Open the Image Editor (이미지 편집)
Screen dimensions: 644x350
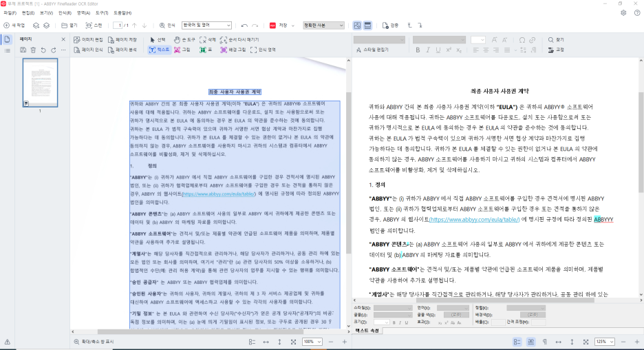88,40
